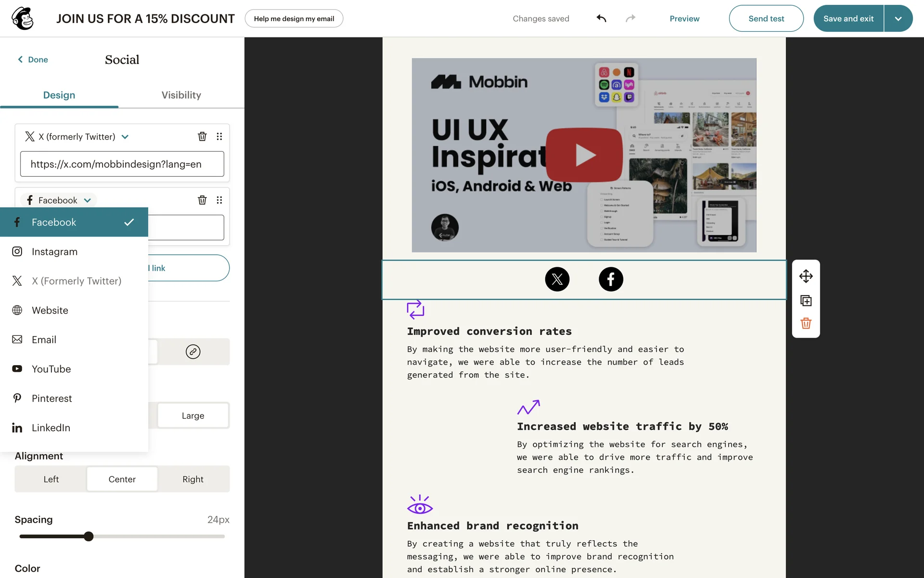Select the Large size option
This screenshot has height=578, width=924.
(192, 415)
